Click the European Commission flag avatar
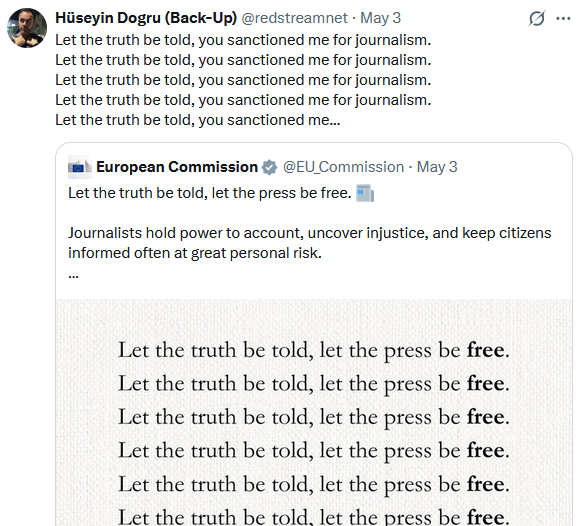The width and height of the screenshot is (580, 526). 80,167
